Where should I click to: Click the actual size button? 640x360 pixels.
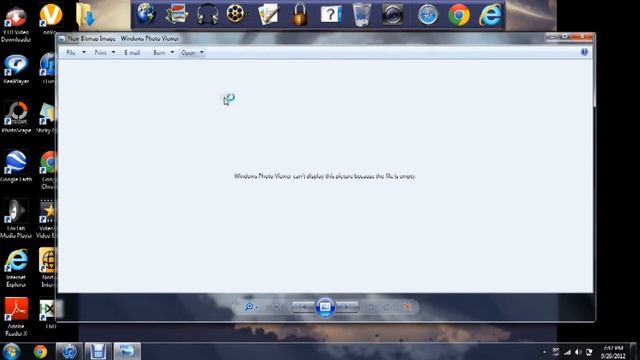point(276,307)
